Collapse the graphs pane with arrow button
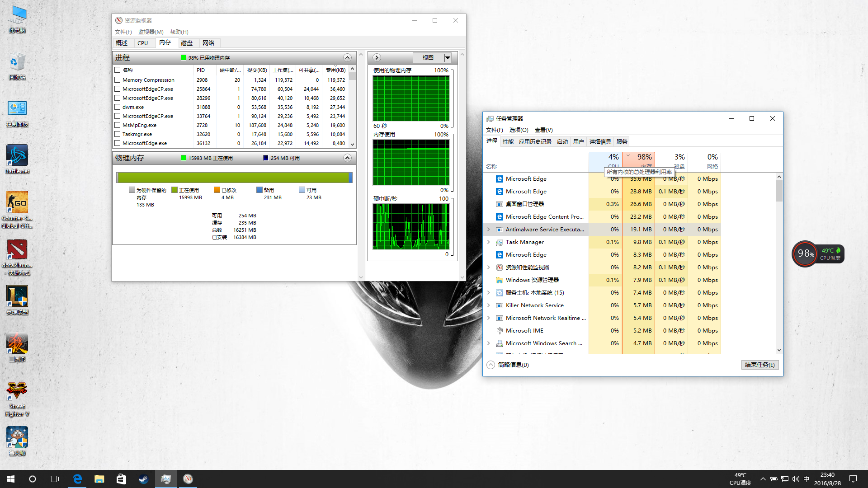The width and height of the screenshot is (868, 488). click(377, 57)
